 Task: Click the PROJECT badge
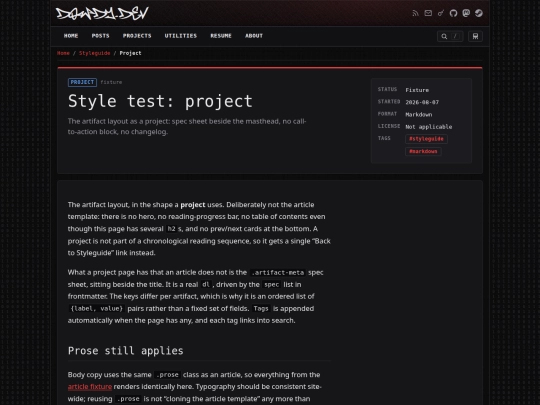pos(82,82)
